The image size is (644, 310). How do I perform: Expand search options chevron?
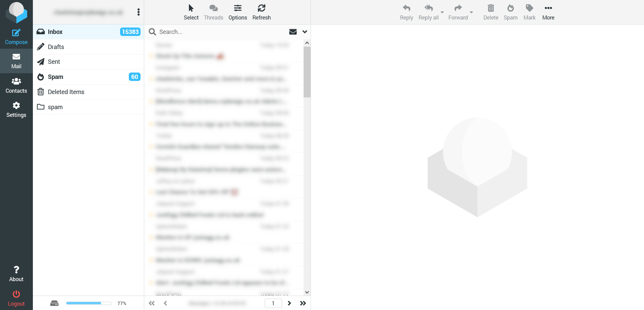[x=305, y=32]
